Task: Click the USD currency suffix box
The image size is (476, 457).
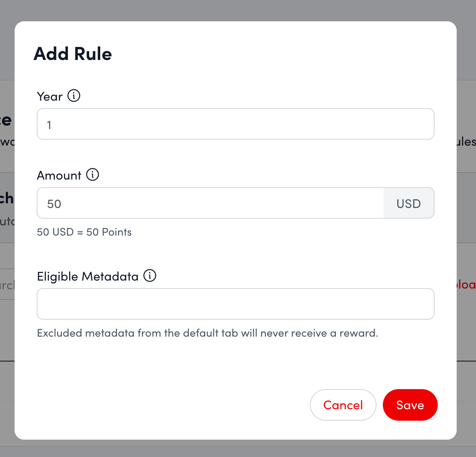Action: click(x=409, y=203)
